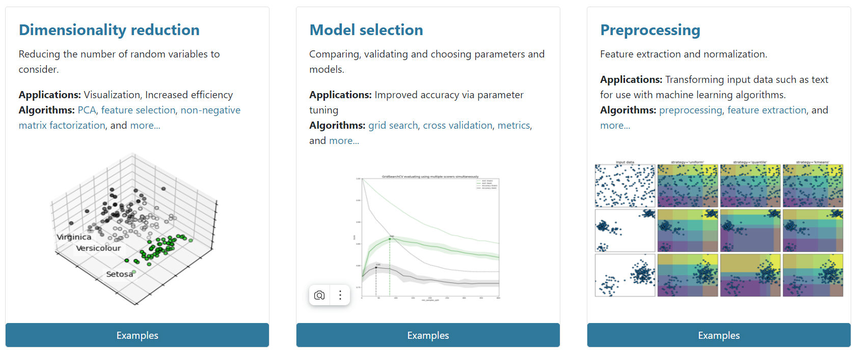Click the camera screenshot icon on plot
This screenshot has height=350, width=868.
(319, 295)
